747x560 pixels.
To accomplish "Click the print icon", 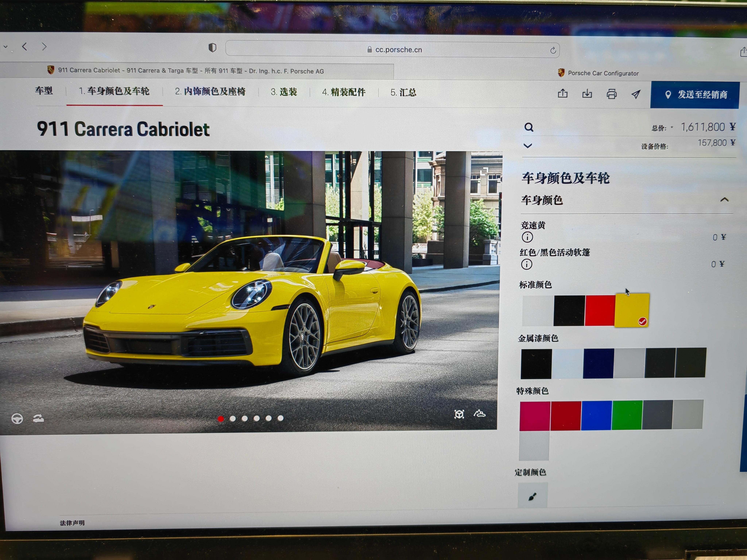I will (x=611, y=94).
